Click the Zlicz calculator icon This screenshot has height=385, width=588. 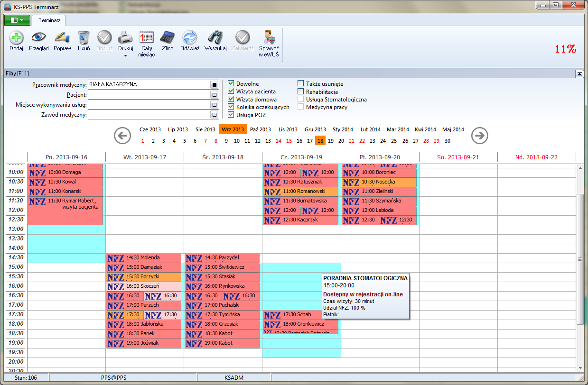click(x=167, y=37)
